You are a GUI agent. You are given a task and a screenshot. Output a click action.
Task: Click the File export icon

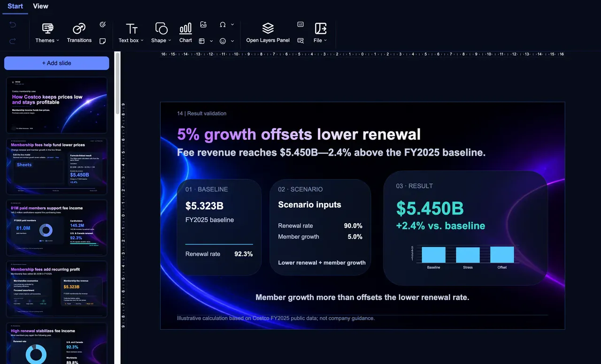(321, 29)
